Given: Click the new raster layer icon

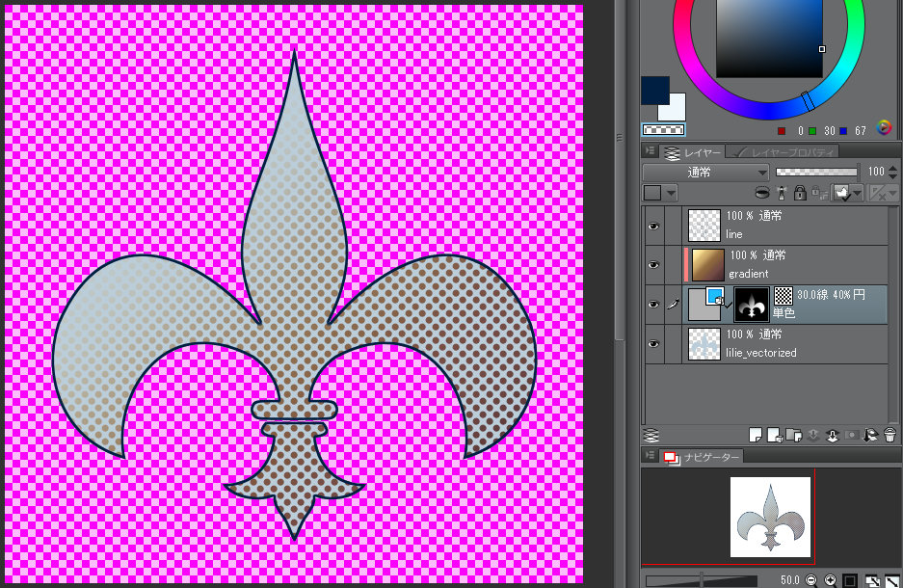Looking at the screenshot, I should 757,435.
